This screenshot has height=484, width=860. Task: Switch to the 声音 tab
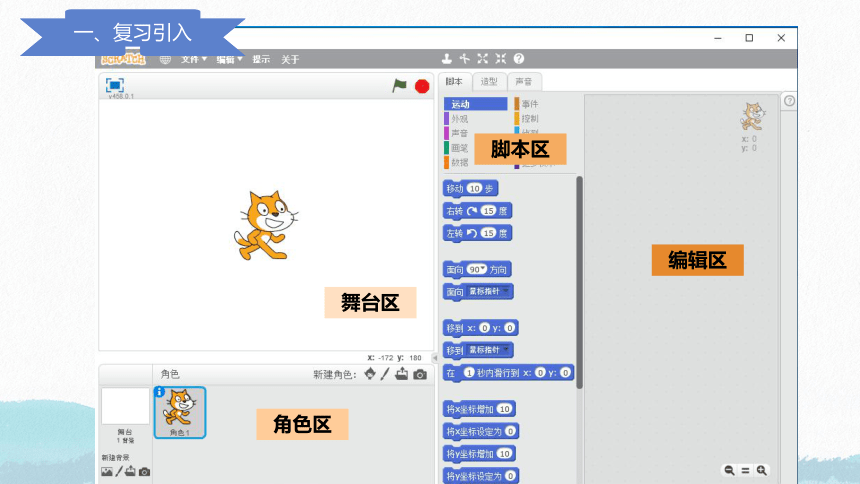pyautogui.click(x=524, y=82)
